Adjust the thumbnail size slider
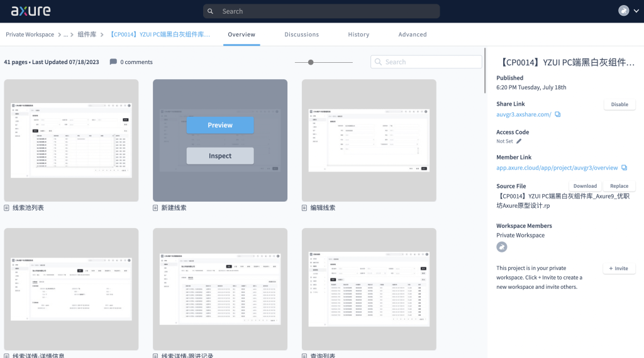Screen dimensions: 644x358 click(x=311, y=62)
